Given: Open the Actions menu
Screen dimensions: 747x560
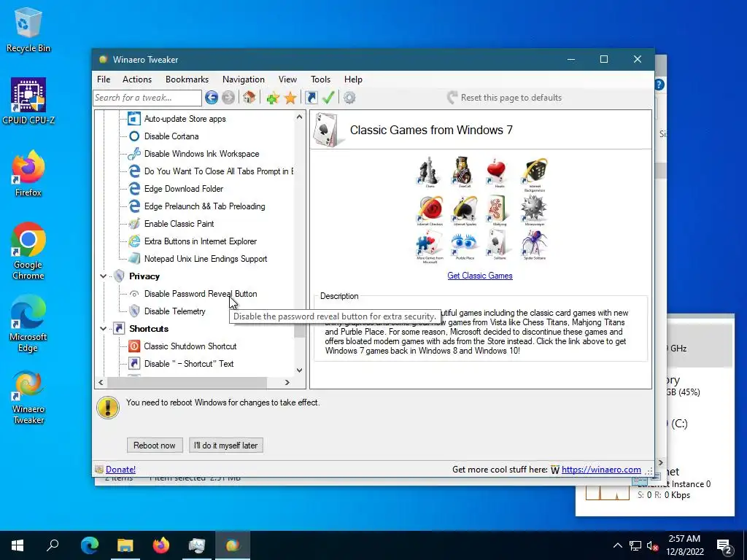Looking at the screenshot, I should [x=137, y=79].
